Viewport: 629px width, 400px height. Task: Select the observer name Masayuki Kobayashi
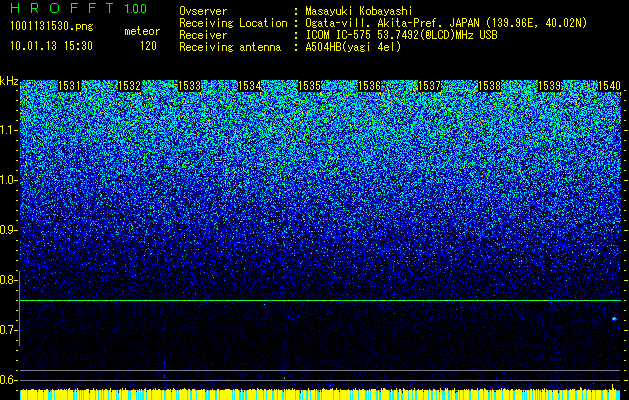359,12
